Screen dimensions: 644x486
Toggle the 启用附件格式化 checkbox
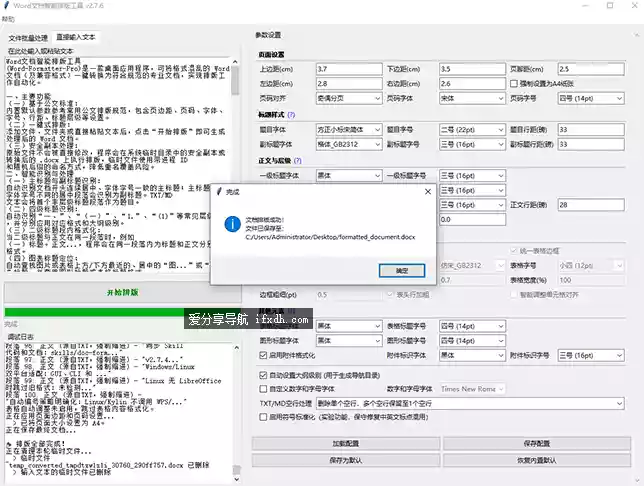tap(263, 355)
